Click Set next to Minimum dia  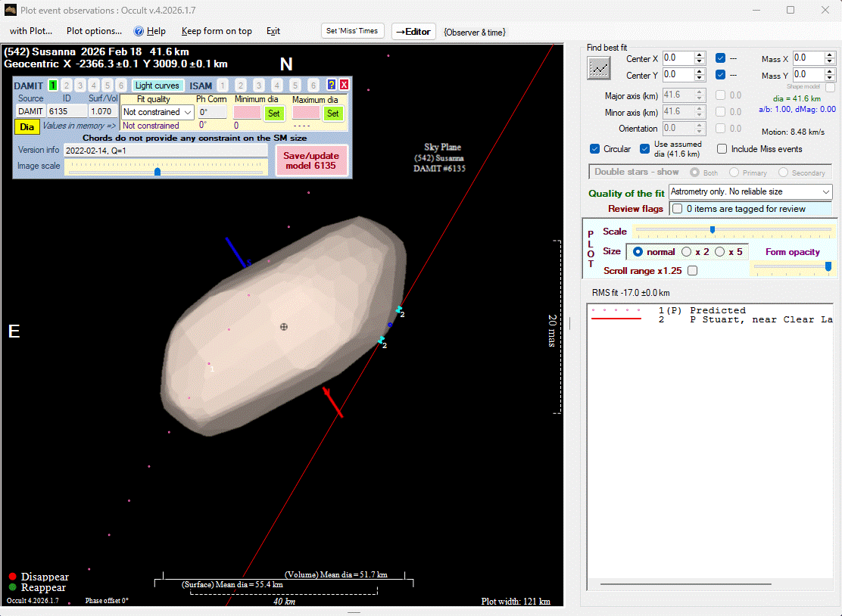[x=273, y=114]
